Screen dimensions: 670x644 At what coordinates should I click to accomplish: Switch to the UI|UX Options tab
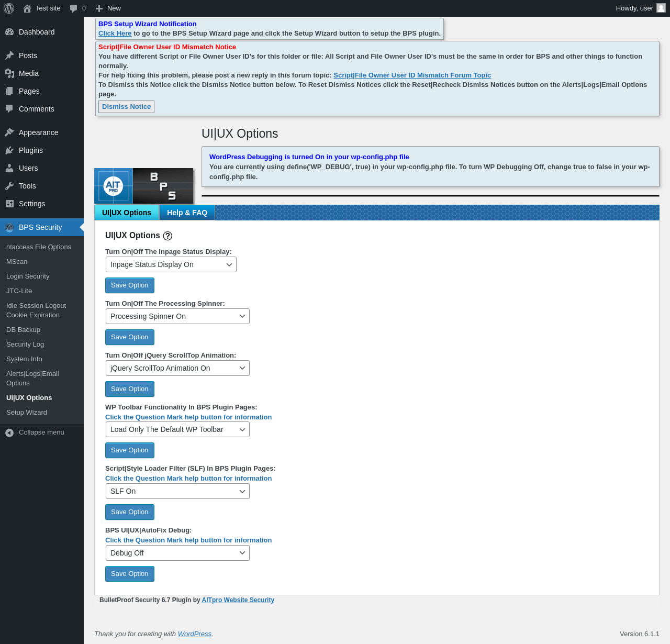127,213
